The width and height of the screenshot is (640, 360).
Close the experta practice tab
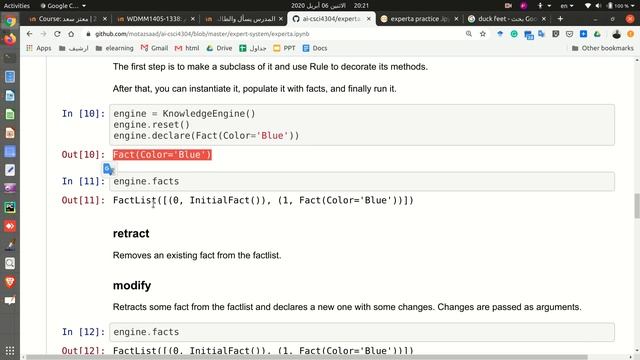[456, 19]
